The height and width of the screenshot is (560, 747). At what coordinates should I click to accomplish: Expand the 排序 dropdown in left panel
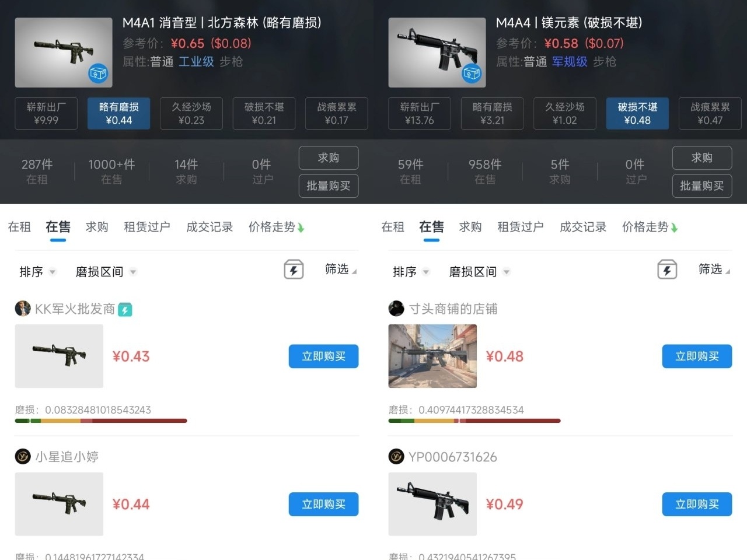coord(37,272)
